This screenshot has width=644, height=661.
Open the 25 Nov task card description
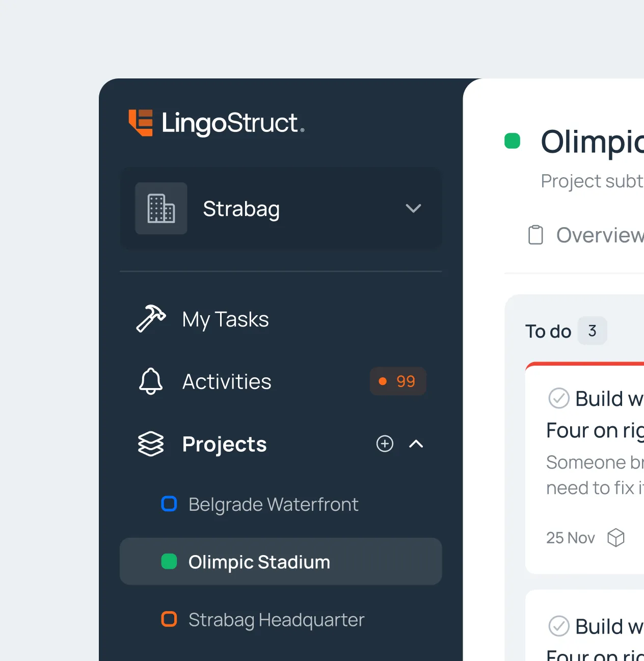click(x=595, y=475)
